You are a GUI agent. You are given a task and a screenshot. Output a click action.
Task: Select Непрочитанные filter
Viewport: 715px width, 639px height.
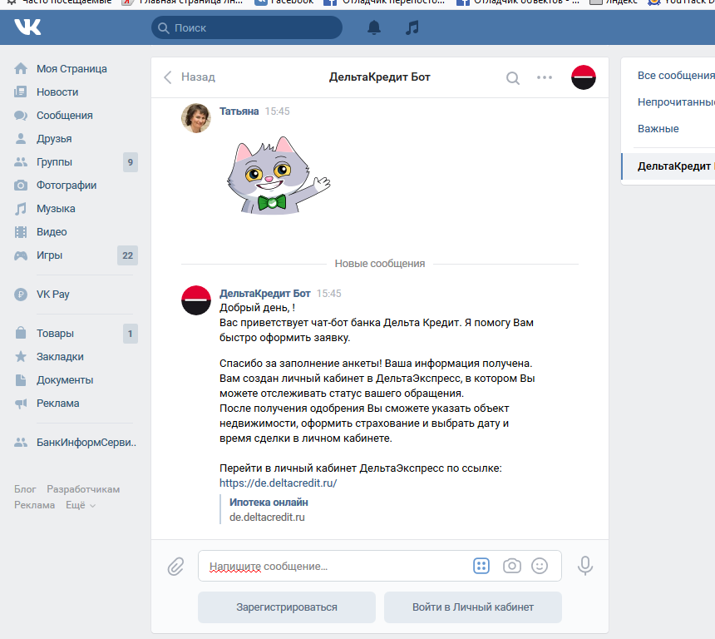676,102
